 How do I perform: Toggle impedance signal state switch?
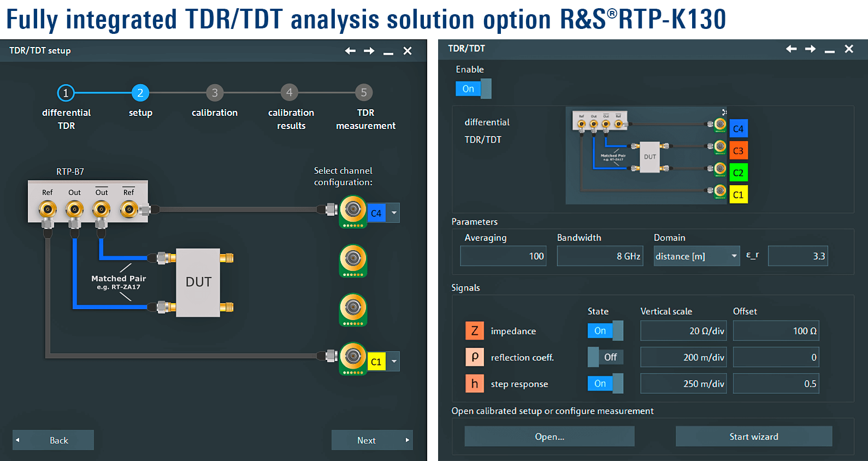605,330
